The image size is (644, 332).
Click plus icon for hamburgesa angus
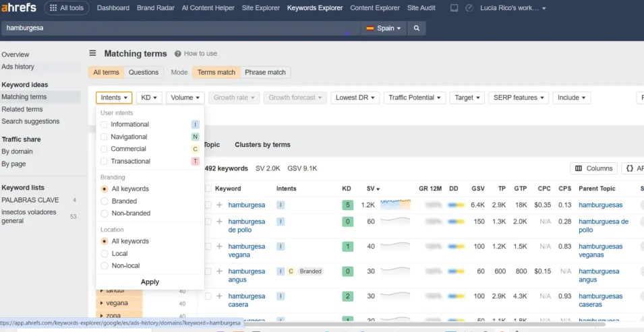pos(219,271)
